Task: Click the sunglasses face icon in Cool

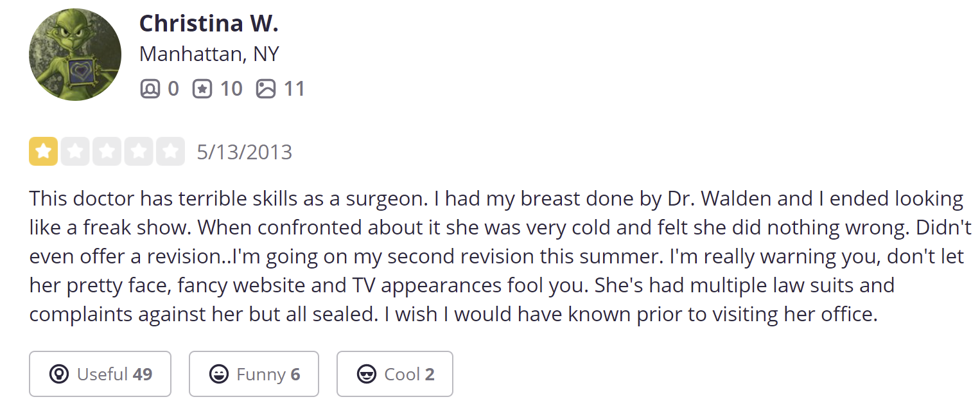Action: click(x=367, y=374)
